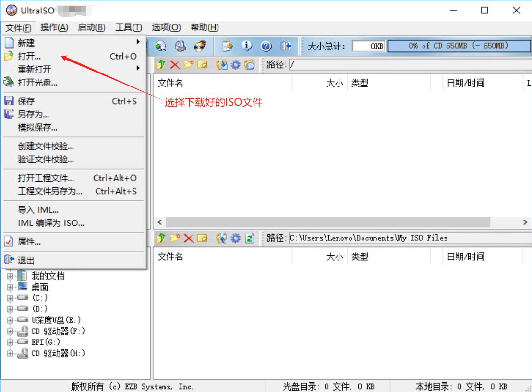Select 另存为... menu entry
This screenshot has height=392, width=532.
34,114
